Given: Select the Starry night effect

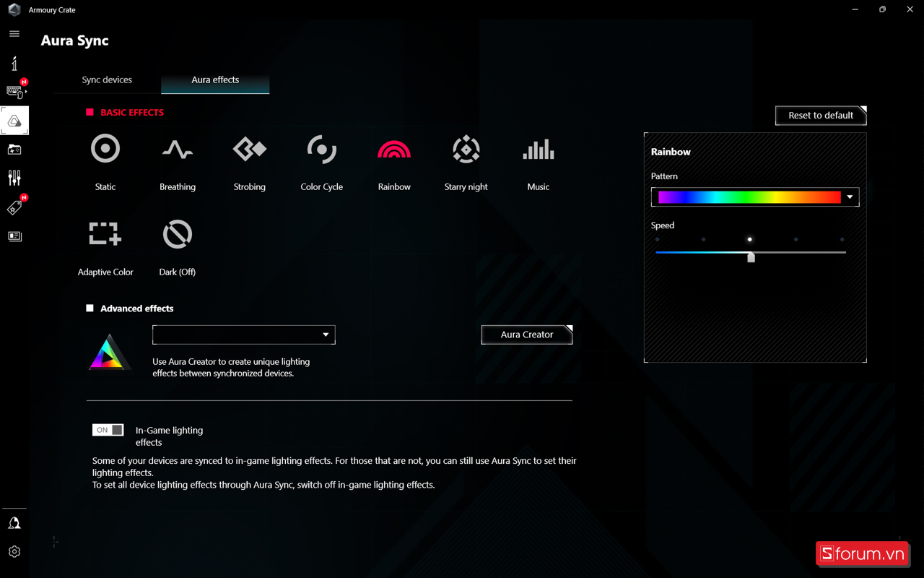Looking at the screenshot, I should [x=466, y=150].
